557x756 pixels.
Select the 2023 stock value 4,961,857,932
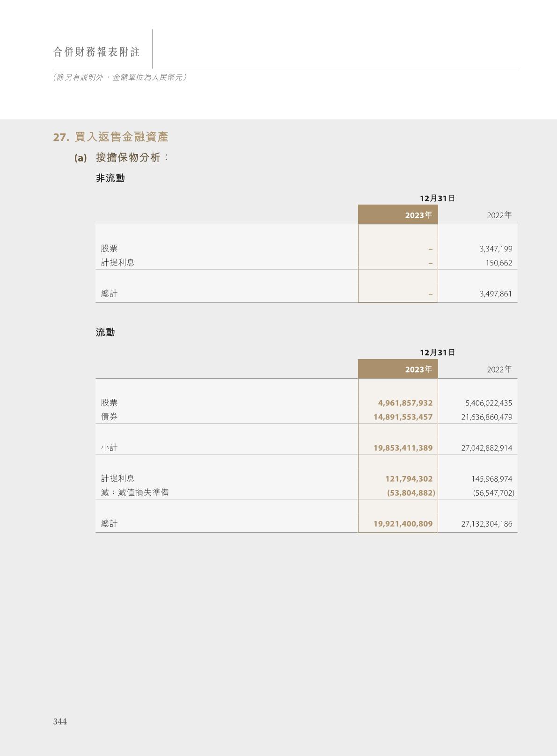405,403
